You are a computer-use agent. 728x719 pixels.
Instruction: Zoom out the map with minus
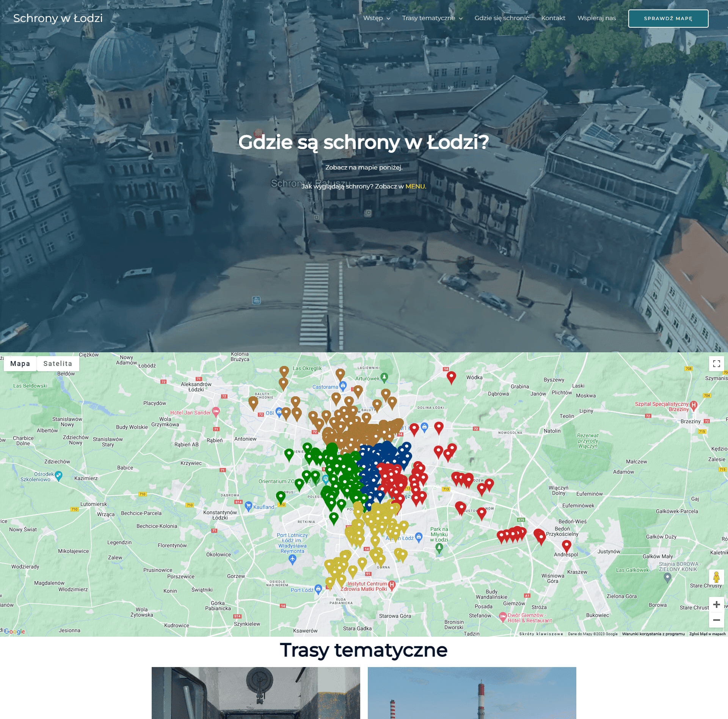[716, 620]
